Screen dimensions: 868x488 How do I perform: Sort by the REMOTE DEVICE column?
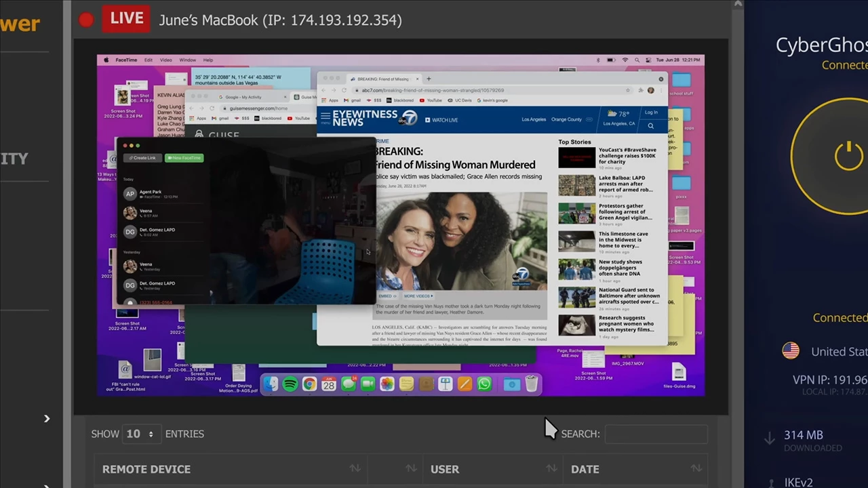[x=231, y=469]
